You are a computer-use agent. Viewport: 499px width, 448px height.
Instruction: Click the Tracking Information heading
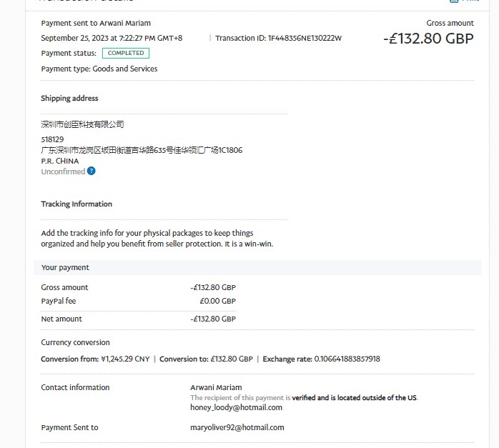[76, 204]
